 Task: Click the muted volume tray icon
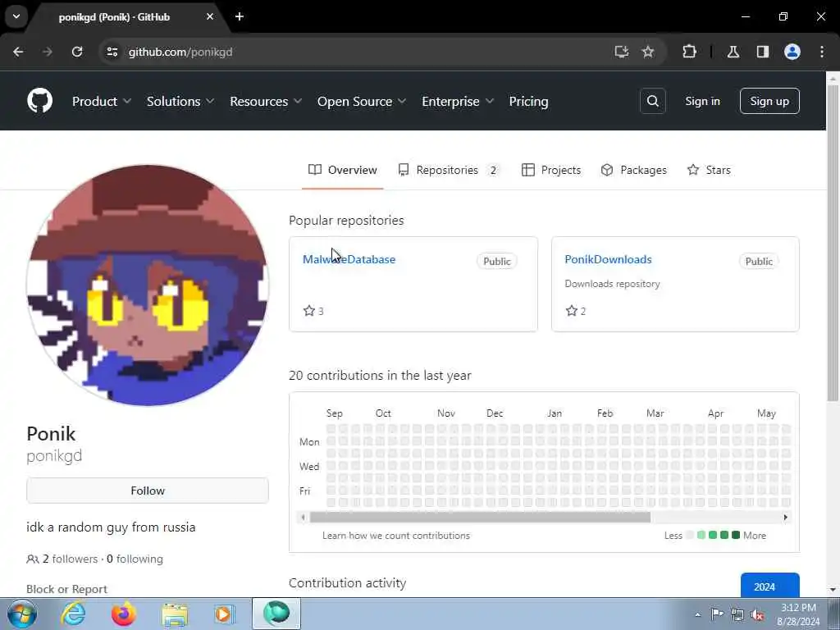tap(757, 614)
